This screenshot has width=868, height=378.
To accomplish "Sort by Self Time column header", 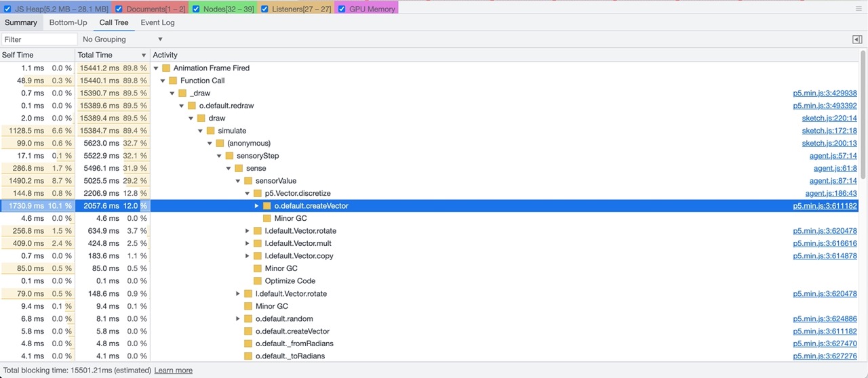I will [x=37, y=55].
